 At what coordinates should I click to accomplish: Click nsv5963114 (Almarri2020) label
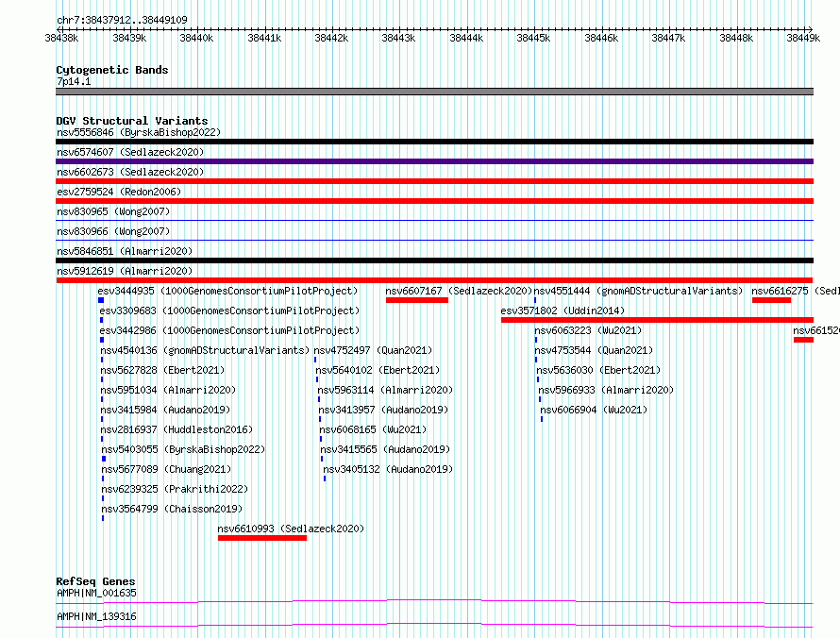coord(385,390)
